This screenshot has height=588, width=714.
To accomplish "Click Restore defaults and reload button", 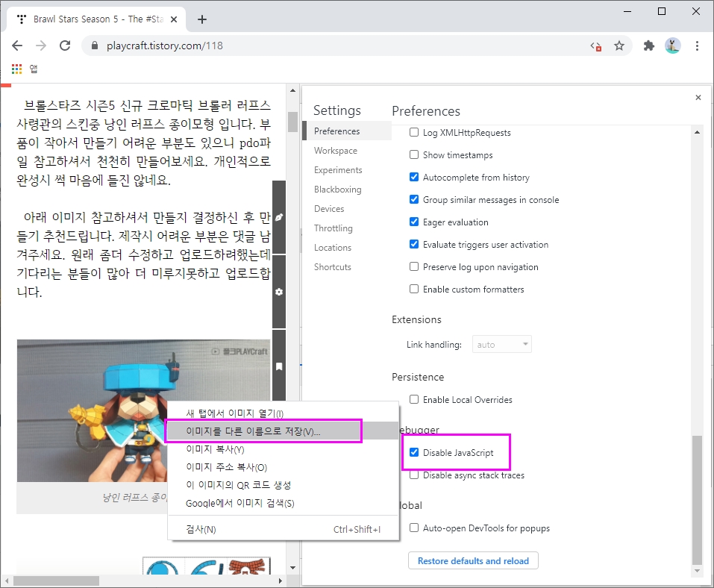I will [473, 560].
